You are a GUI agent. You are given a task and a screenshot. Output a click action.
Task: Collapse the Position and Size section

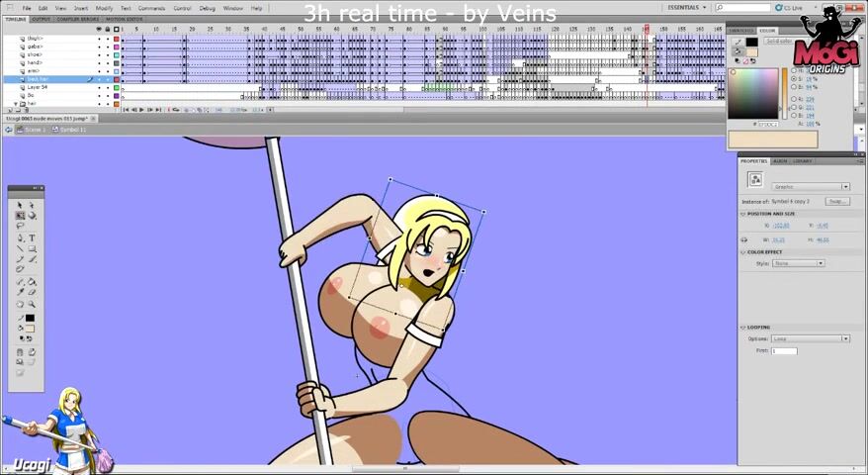[x=743, y=214]
